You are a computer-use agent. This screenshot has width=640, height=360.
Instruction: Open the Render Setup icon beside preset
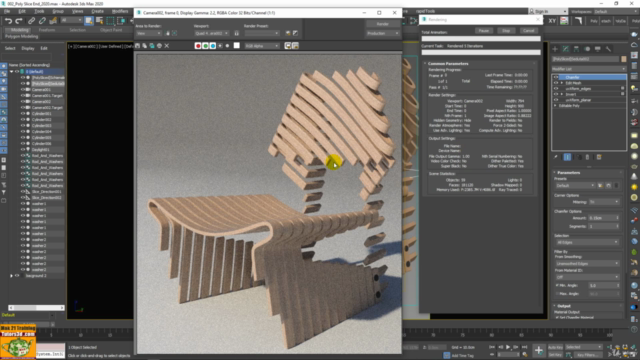point(288,33)
